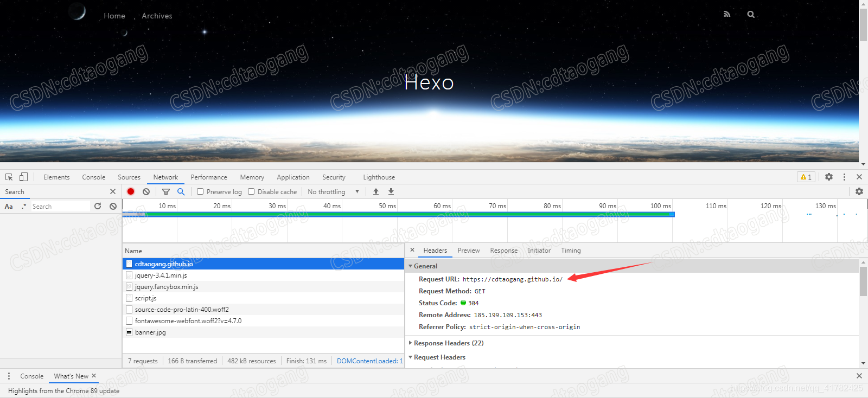Open the Initiator detail tab
This screenshot has height=398, width=868.
click(x=539, y=251)
